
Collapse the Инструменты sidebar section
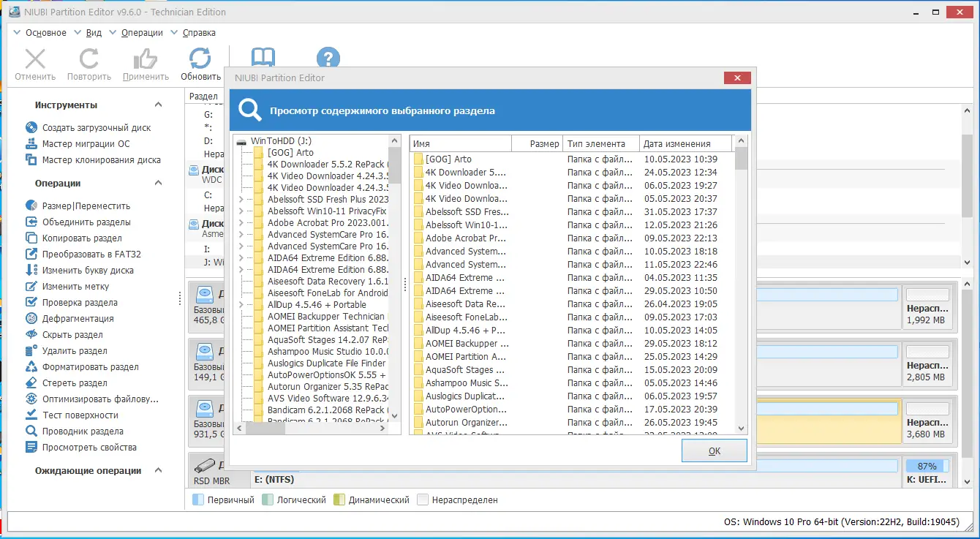[x=159, y=105]
